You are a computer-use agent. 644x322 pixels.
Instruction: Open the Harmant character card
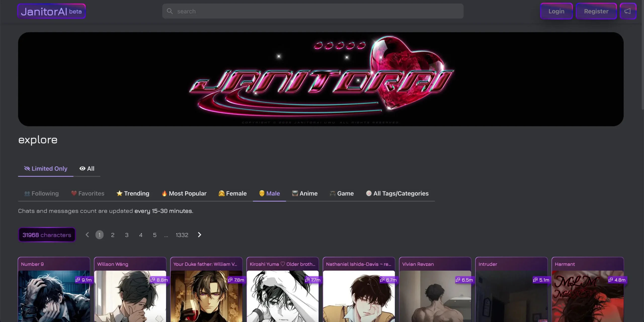click(587, 289)
